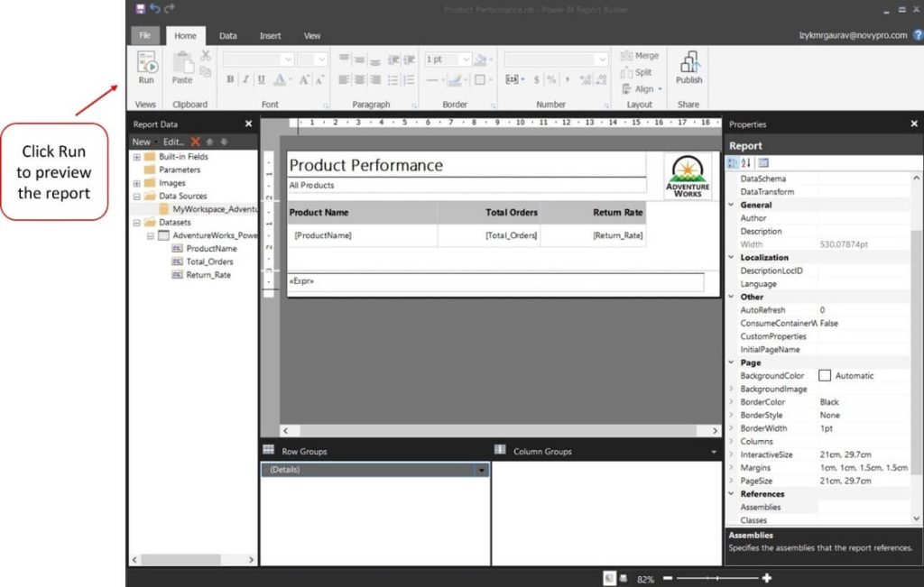This screenshot has width=924, height=587.
Task: Collapse the Data Sources tree node
Action: pos(137,197)
